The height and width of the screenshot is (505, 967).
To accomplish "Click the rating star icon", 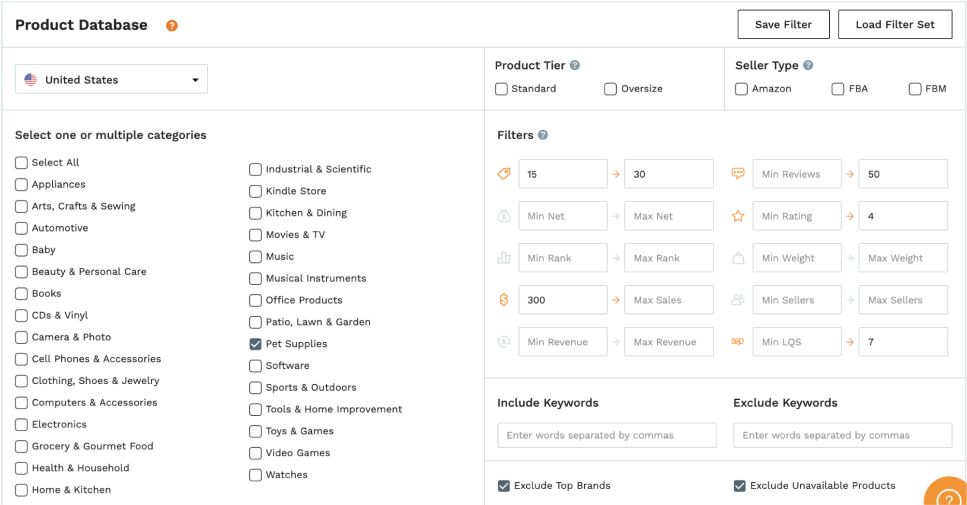I will pos(738,216).
